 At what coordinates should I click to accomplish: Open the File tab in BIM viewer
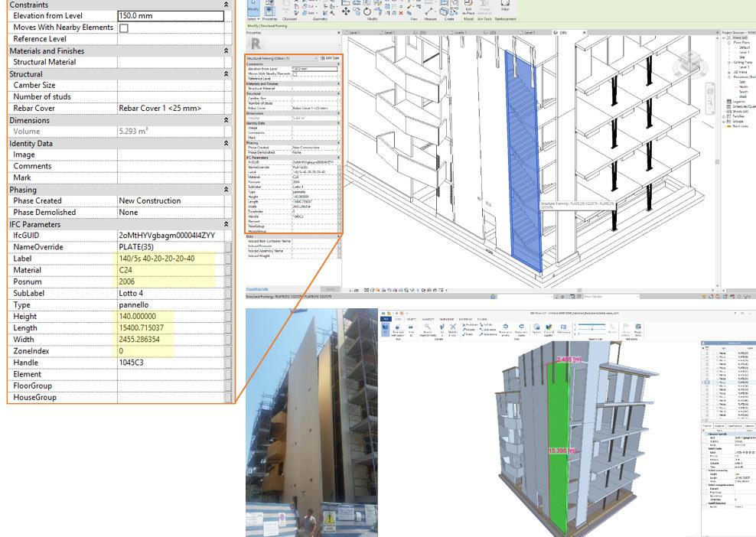pos(386,319)
